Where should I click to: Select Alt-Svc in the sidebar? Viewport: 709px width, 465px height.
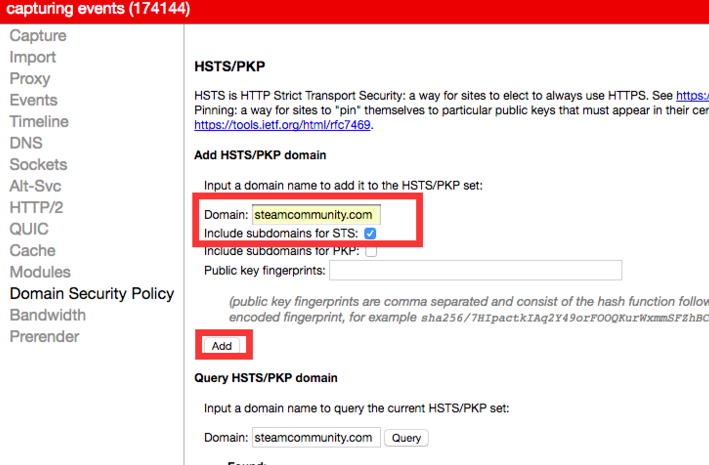[x=35, y=186]
